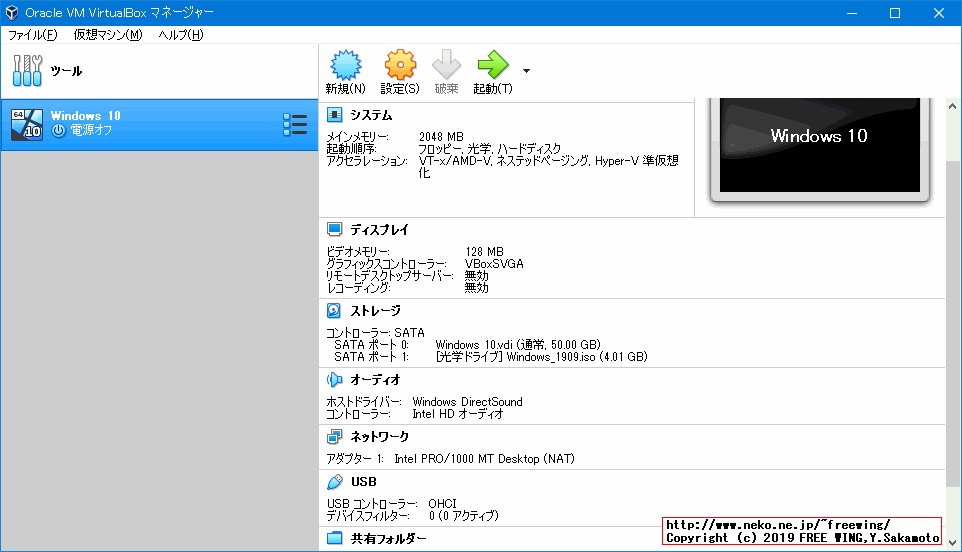Open the ファイル(F) menu
Viewport: 962px width, 552px height.
point(33,35)
